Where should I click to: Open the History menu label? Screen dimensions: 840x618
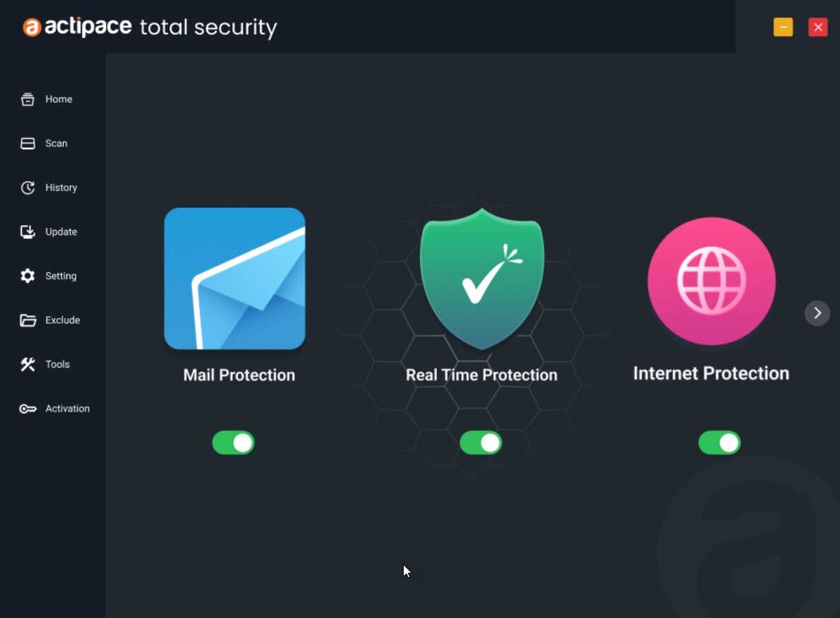tap(61, 187)
